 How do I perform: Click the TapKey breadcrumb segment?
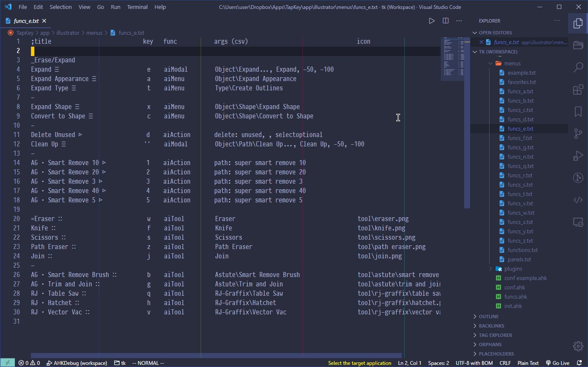(25, 33)
